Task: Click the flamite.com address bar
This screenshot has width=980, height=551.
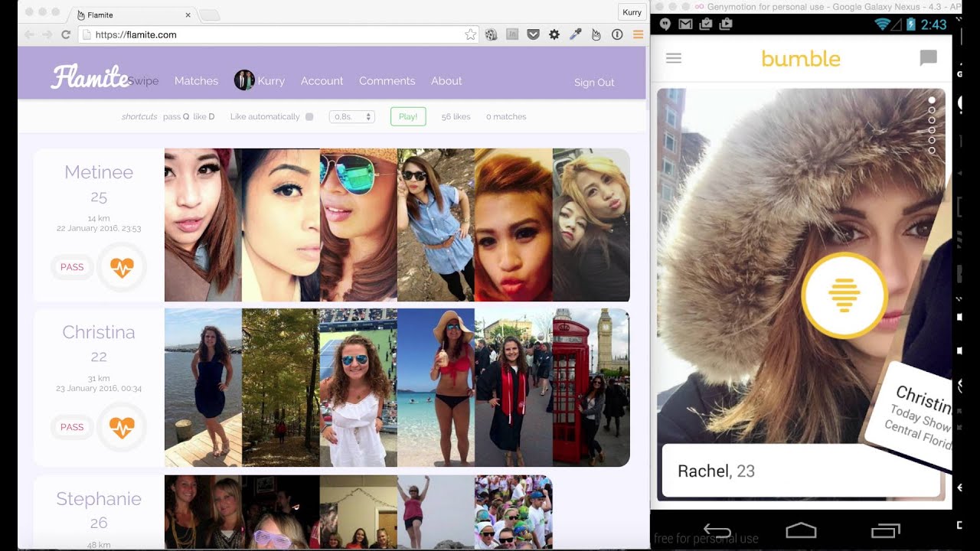Action: (x=279, y=34)
